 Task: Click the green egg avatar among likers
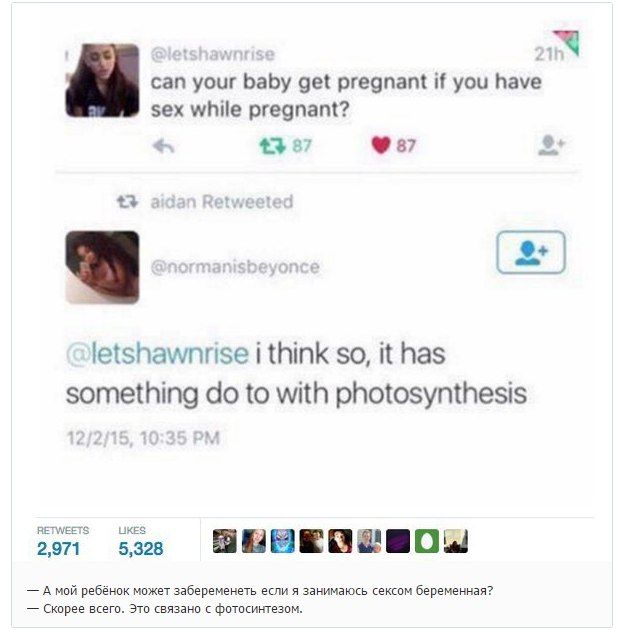click(427, 541)
